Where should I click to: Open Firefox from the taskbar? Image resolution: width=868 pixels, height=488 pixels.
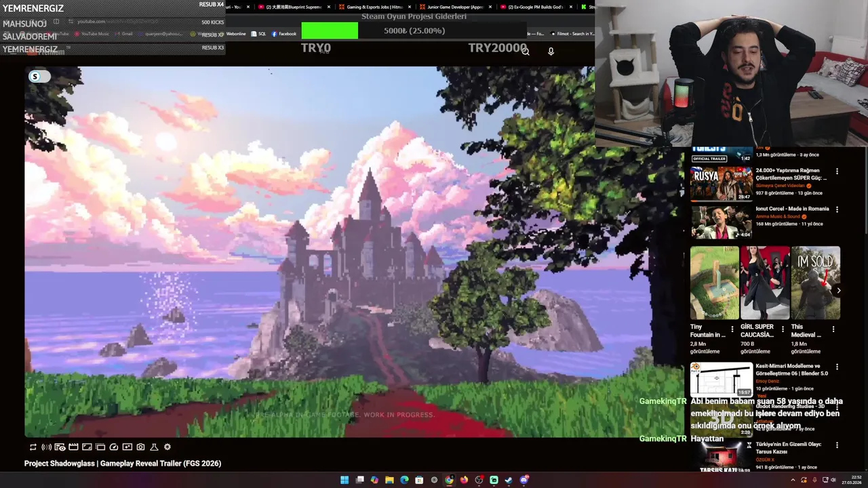[x=464, y=480]
